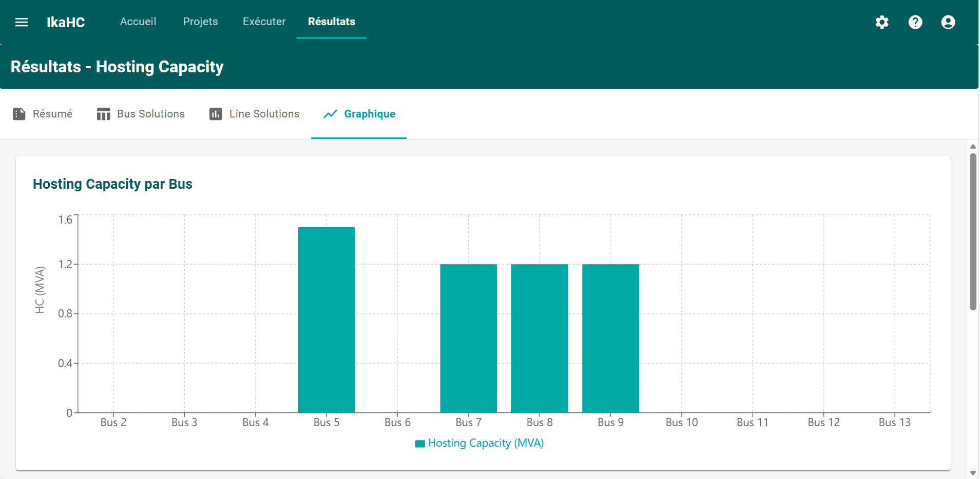The image size is (980, 479).
Task: Click the scrollbar up arrow
Action: [973, 147]
